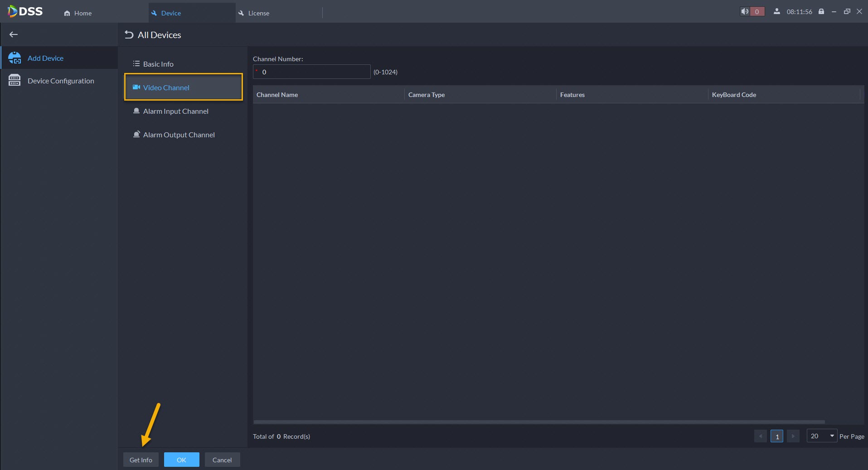This screenshot has width=868, height=470.
Task: Click the All Devices return arrow icon
Action: click(129, 35)
